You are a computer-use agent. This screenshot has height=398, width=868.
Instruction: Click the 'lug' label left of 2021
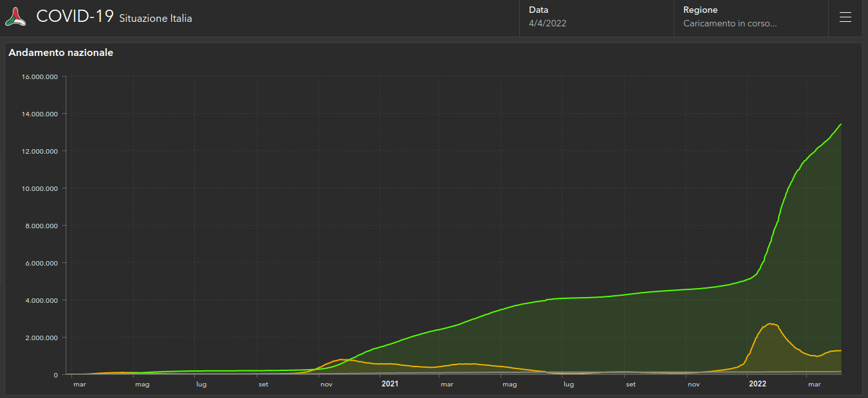coord(201,384)
